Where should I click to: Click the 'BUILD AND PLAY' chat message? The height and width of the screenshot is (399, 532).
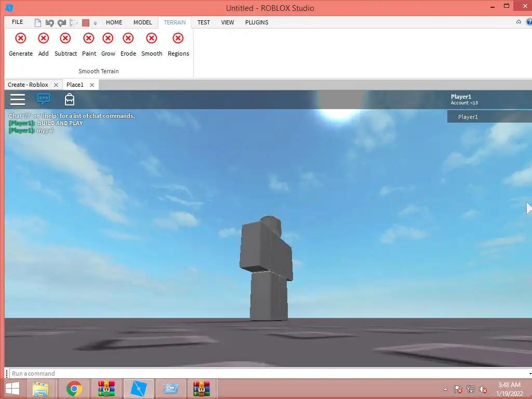point(60,123)
